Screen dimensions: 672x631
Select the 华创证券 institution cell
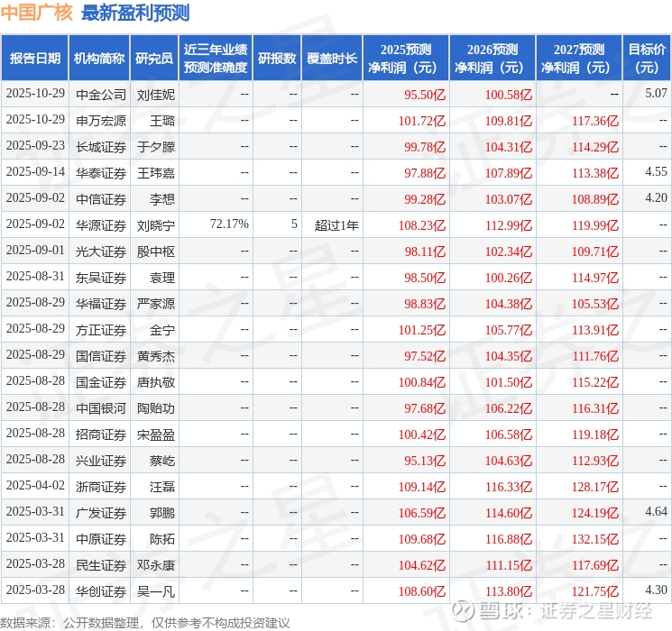(x=101, y=591)
